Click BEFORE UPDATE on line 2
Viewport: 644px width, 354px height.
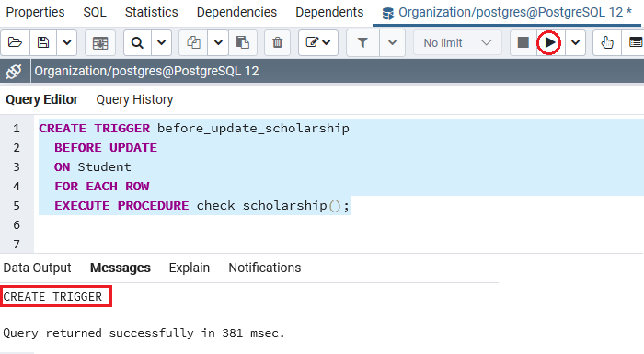106,147
